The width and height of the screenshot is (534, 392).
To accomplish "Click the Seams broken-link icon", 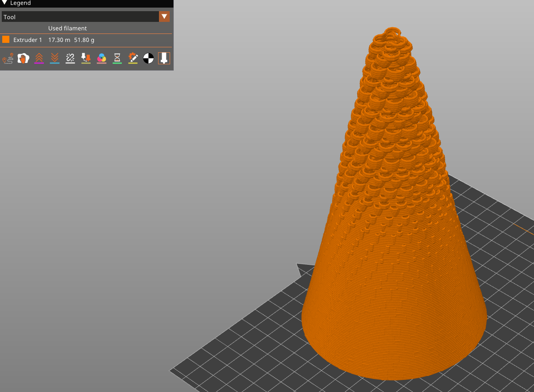I will [70, 58].
